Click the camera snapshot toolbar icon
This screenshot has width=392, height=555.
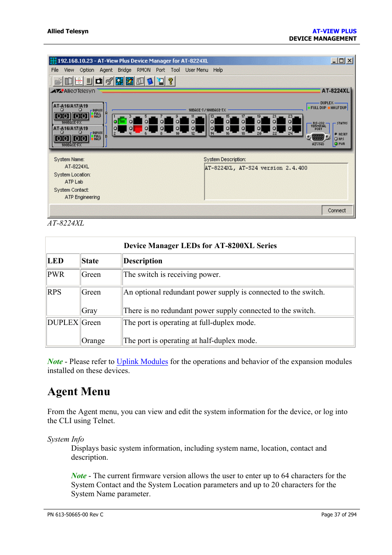point(99,81)
